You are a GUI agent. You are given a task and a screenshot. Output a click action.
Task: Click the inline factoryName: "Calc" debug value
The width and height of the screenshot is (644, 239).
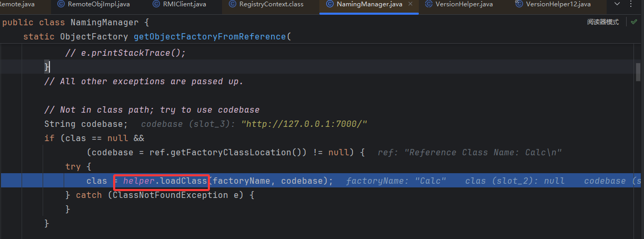tap(396, 181)
